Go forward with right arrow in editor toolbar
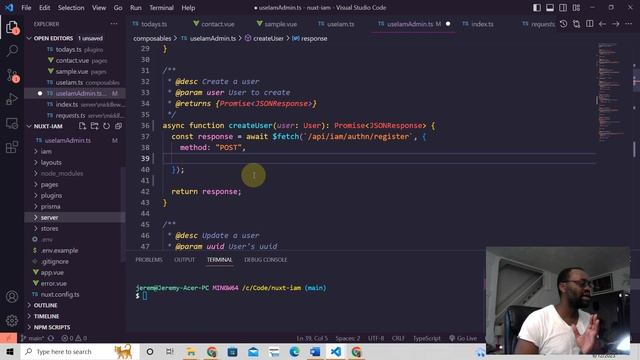Screen dimensions: 640x360 click(616, 24)
